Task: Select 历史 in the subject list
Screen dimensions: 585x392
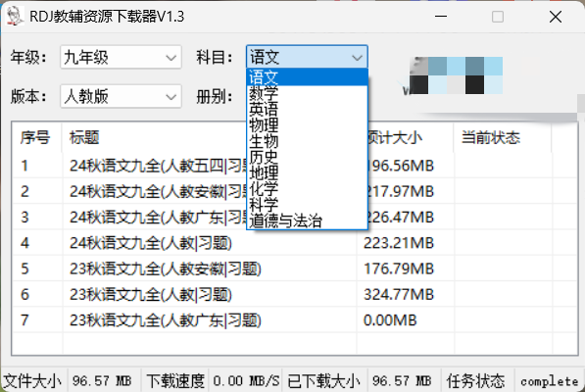Action: click(x=307, y=157)
